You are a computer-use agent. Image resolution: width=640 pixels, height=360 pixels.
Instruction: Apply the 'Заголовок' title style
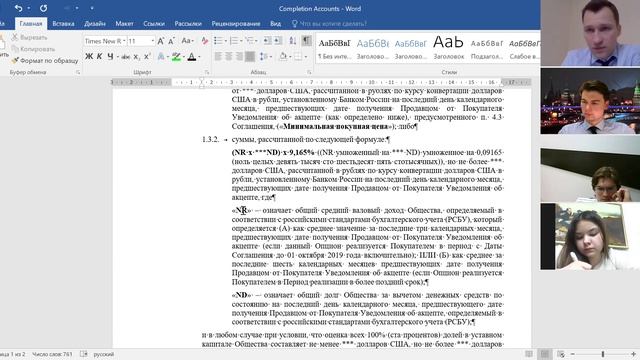point(449,49)
